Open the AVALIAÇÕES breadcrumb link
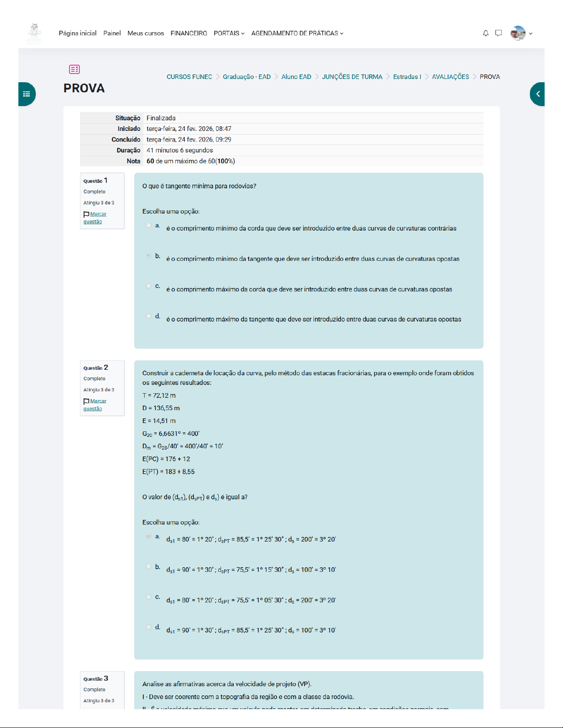The height and width of the screenshot is (728, 563). 450,77
